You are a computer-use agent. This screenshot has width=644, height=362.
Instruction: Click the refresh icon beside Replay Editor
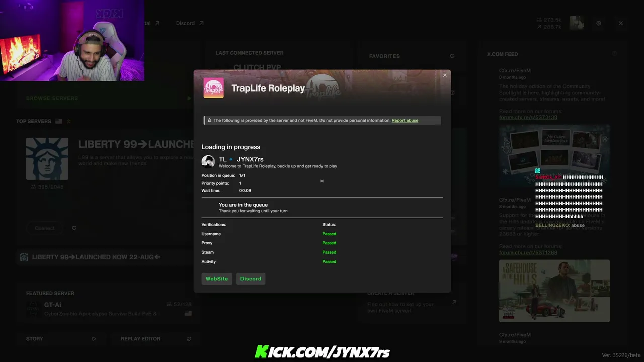click(189, 339)
